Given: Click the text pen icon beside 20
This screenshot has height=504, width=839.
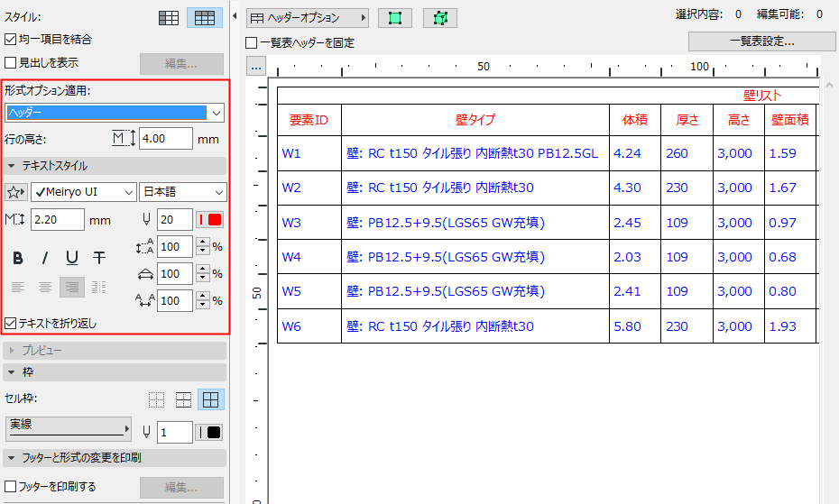Looking at the screenshot, I should (146, 220).
